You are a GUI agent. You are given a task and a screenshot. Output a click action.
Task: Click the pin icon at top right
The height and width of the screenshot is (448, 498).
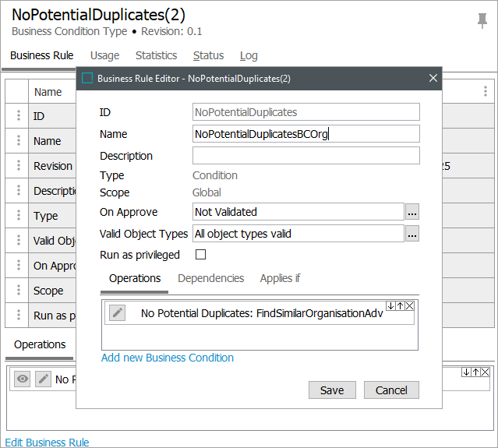482,20
